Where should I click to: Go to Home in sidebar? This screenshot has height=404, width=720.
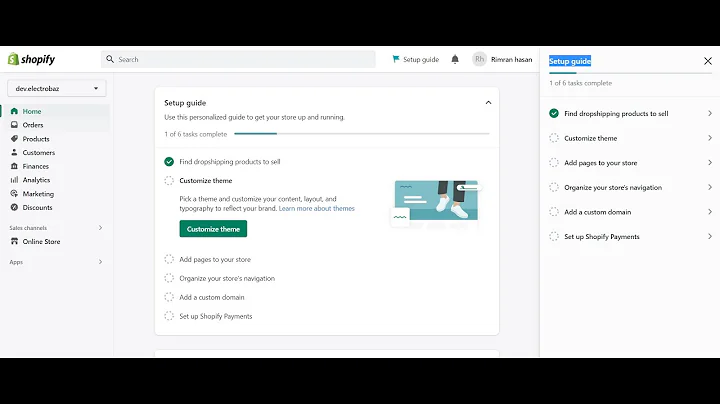tap(32, 111)
